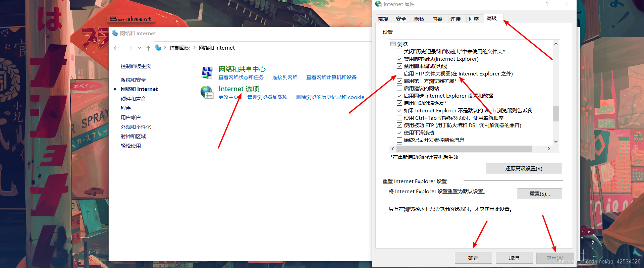
Task: Toggle 启用同步 Internet Explorer 设置和数据 checkbox
Action: coord(399,96)
